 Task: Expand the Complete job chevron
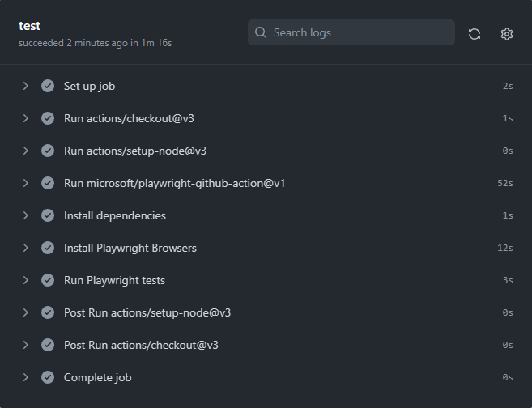[x=25, y=377]
